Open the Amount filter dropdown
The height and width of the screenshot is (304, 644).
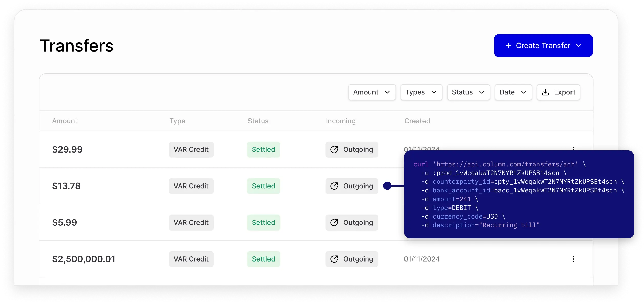tap(372, 92)
